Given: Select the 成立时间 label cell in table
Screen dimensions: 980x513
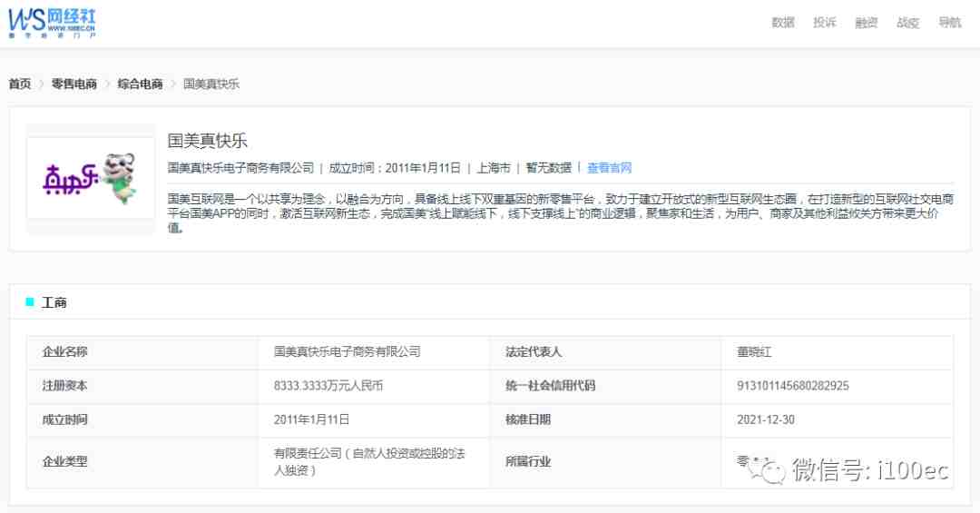Looking at the screenshot, I should pos(142,419).
